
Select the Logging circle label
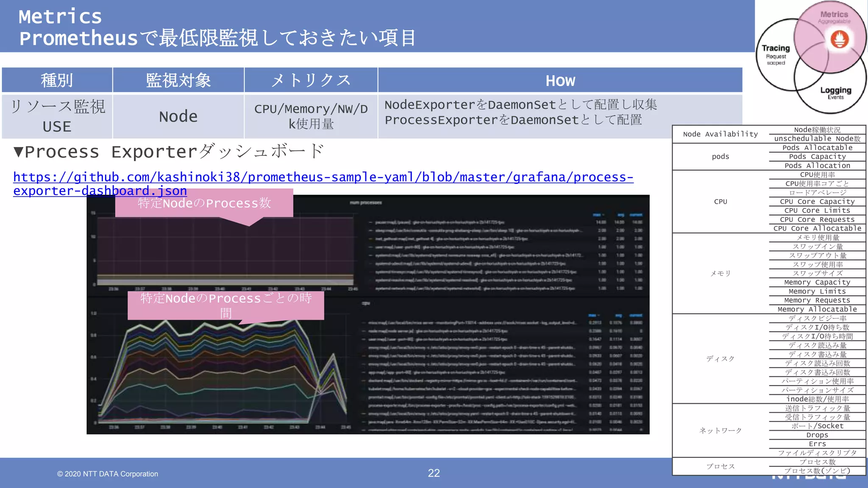click(836, 93)
